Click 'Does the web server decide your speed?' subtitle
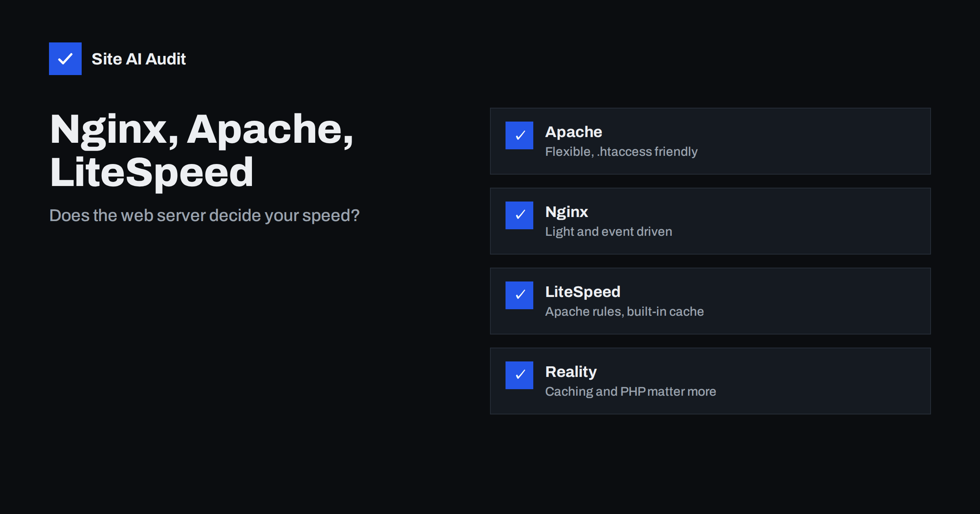The height and width of the screenshot is (514, 980). click(205, 216)
